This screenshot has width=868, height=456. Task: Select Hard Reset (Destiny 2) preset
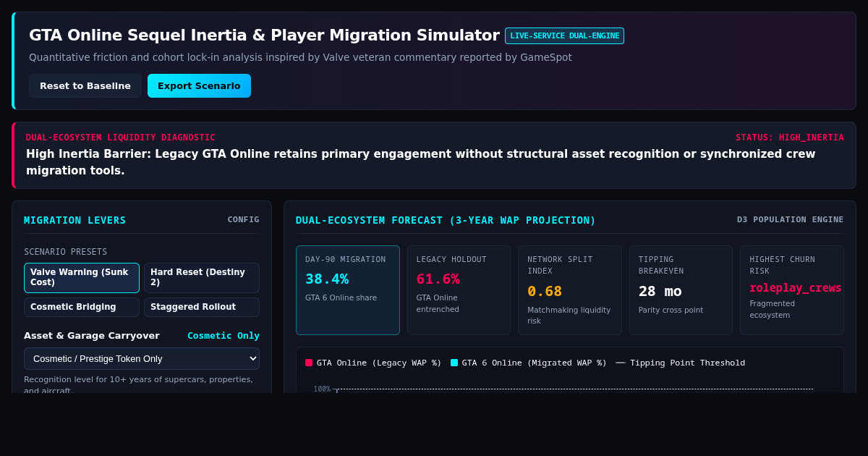[x=202, y=278]
